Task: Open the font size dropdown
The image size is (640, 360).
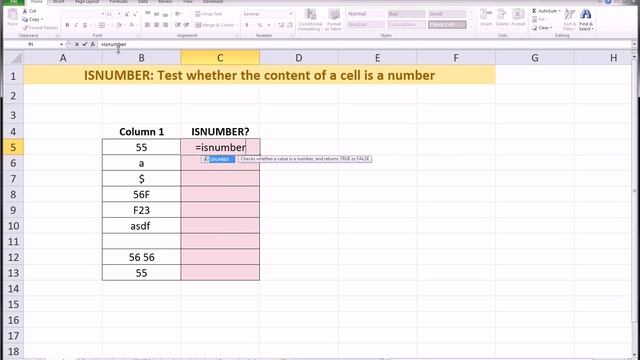Action: 119,14
